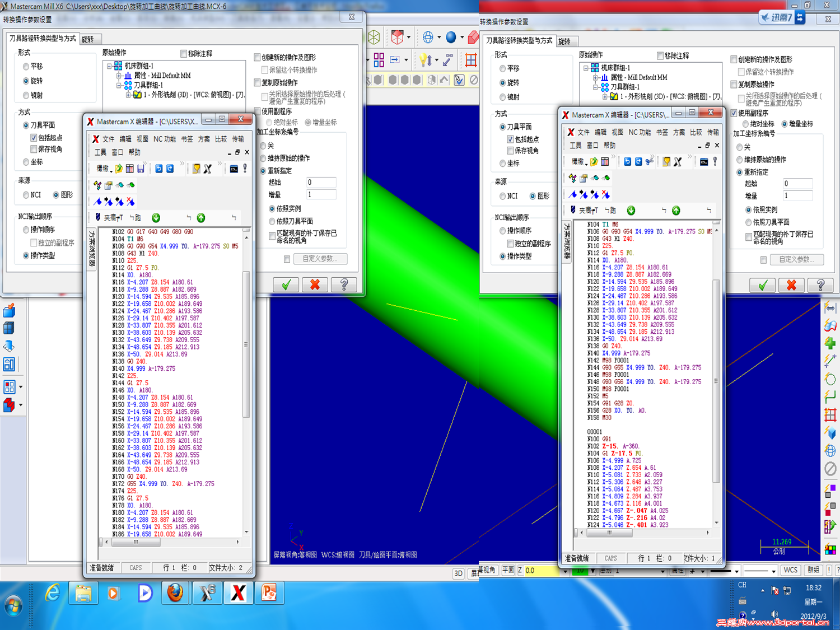This screenshot has width=840, height=630.
Task: Click green down-arrow icon in left-hand editor
Action: [156, 218]
